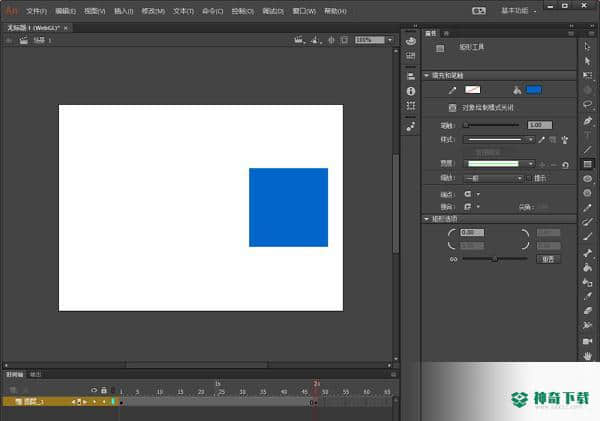Image resolution: width=600 pixels, height=421 pixels.
Task: Open the Motion Presets panel icon
Action: (411, 126)
